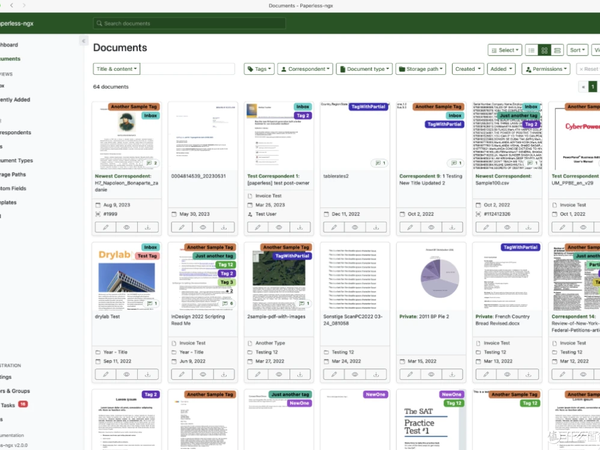This screenshot has height=450, width=600.
Task: Switch to large cards view icon
Action: pyautogui.click(x=557, y=50)
